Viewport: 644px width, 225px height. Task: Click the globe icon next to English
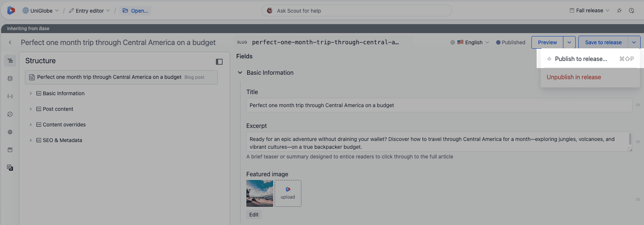tap(452, 42)
